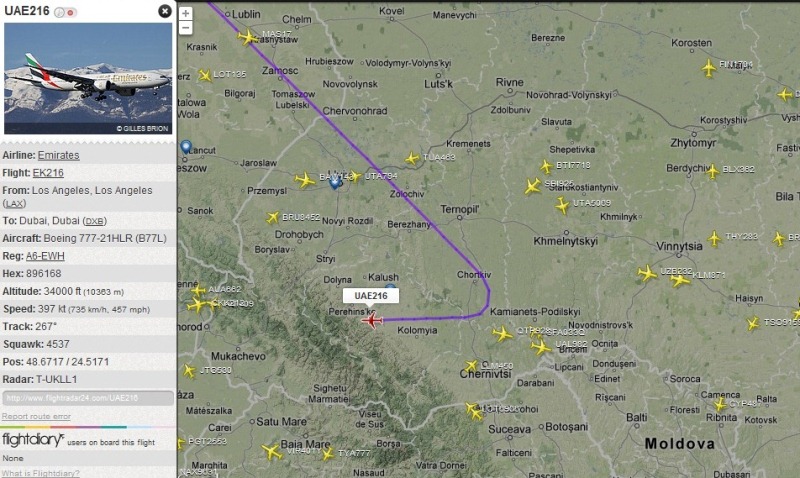Open the Emirates aircraft photo thumbnail
Image resolution: width=800 pixels, height=478 pixels.
point(88,79)
